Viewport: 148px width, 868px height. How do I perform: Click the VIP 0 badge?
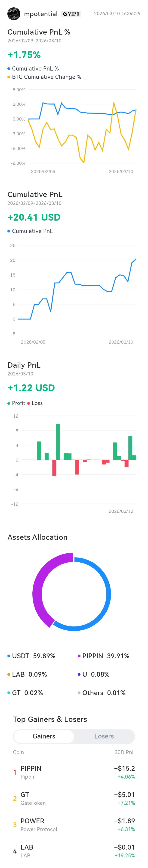click(71, 14)
